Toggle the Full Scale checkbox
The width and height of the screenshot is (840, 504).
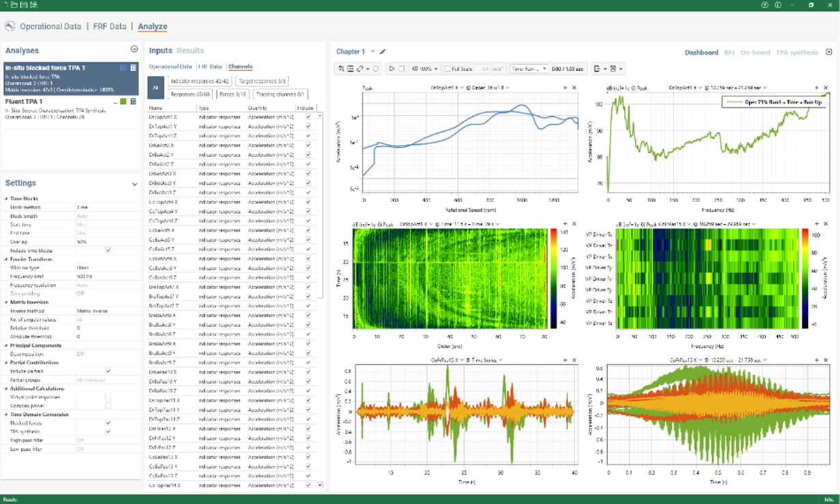coord(447,69)
